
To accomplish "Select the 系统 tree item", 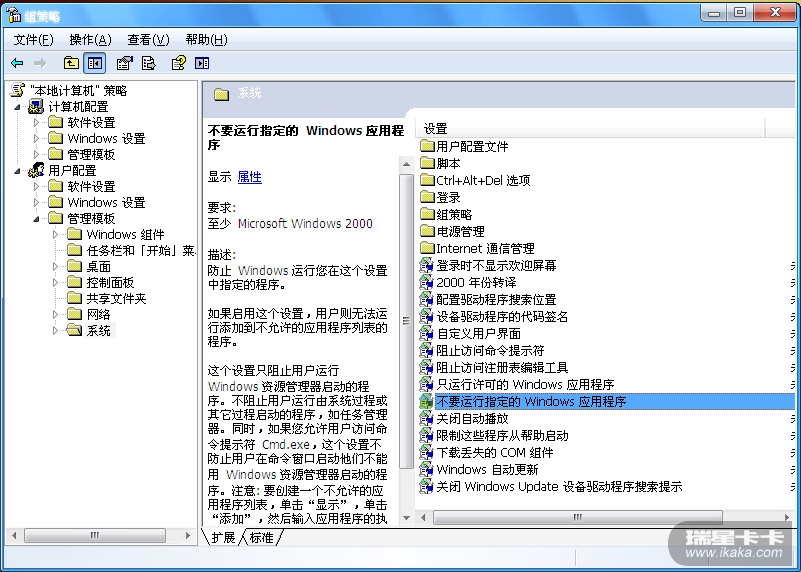I will pos(99,330).
